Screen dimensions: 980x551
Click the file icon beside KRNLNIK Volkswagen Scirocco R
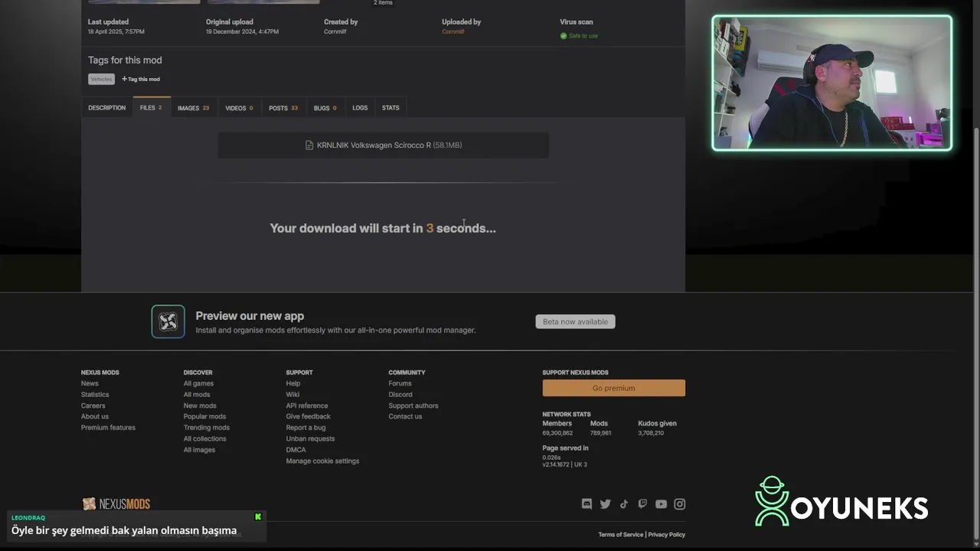point(309,145)
